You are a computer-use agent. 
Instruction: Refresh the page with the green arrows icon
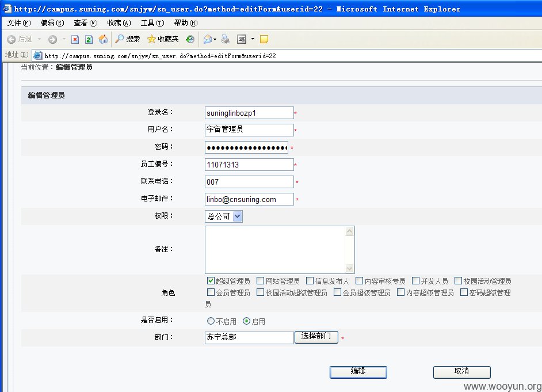click(x=89, y=39)
